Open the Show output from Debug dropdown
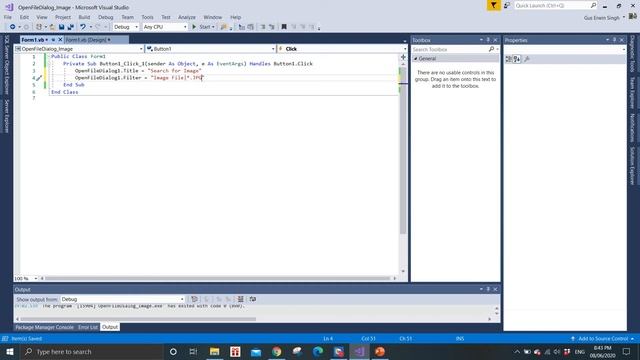This screenshot has height=360, width=640. [x=122, y=299]
